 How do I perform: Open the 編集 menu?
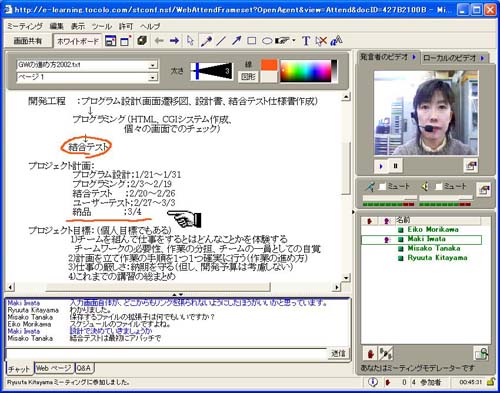point(56,26)
